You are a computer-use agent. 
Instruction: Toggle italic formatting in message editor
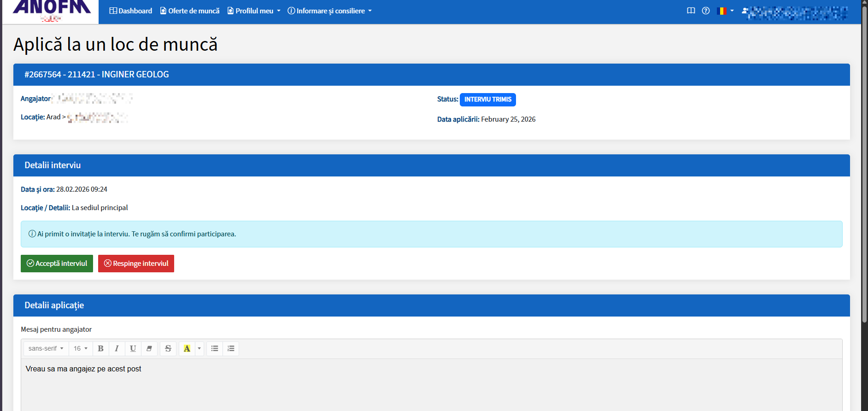pos(117,349)
